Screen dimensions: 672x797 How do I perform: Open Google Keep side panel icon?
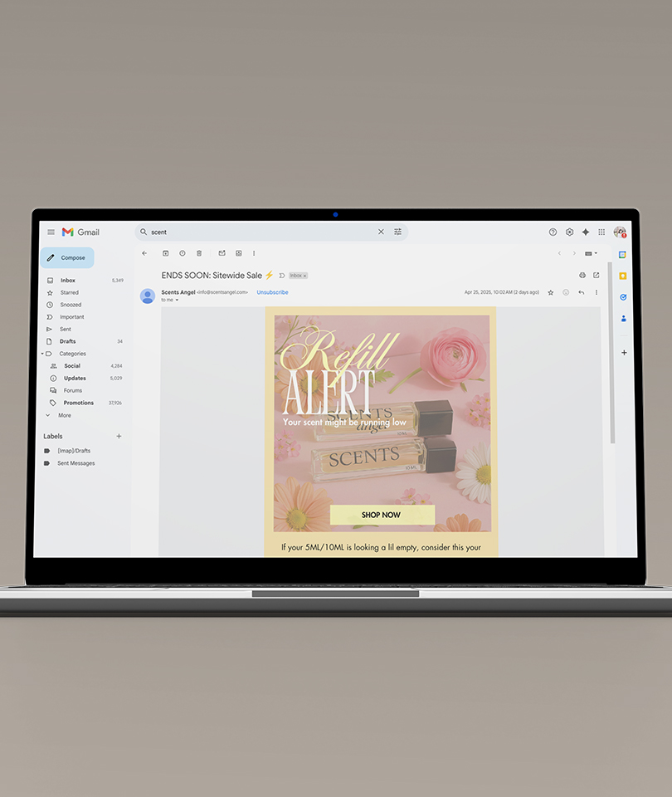tap(623, 276)
